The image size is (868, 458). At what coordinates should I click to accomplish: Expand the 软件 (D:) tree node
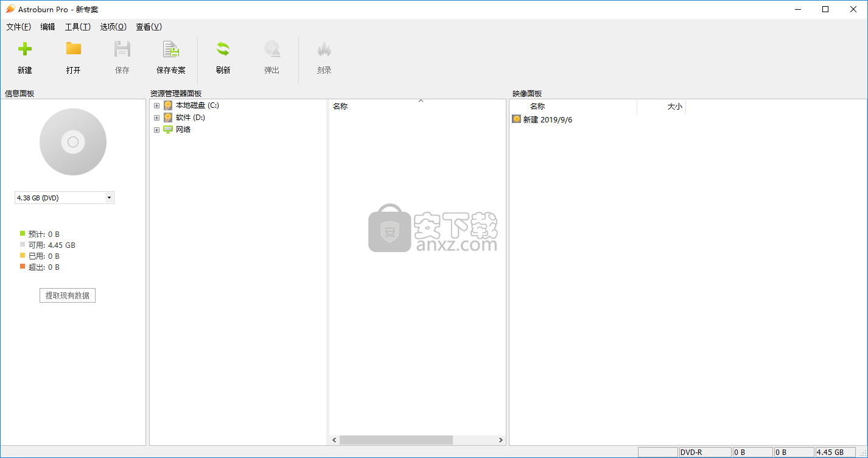(156, 118)
